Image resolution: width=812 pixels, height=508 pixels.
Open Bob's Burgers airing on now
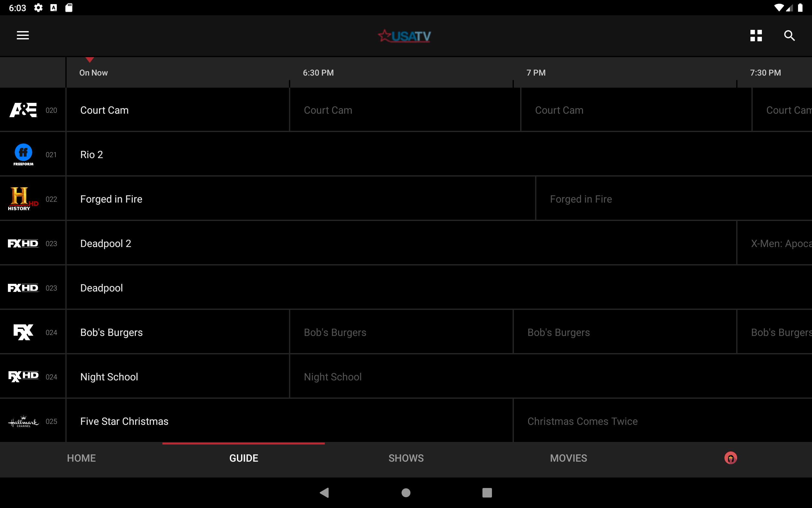pos(178,331)
